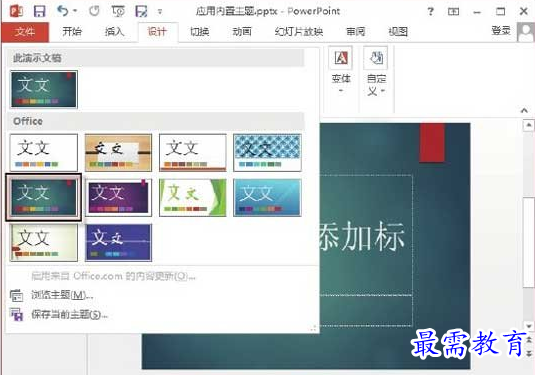
Task: Click the browse themes icon
Action: [x=16, y=295]
